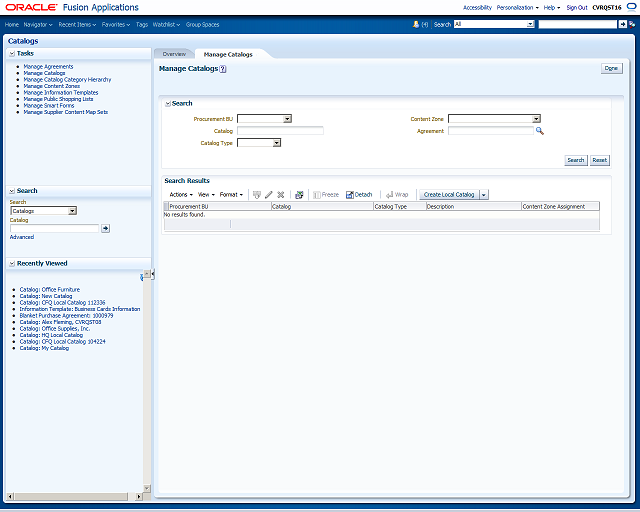Click the Advanced search link

tap(22, 237)
